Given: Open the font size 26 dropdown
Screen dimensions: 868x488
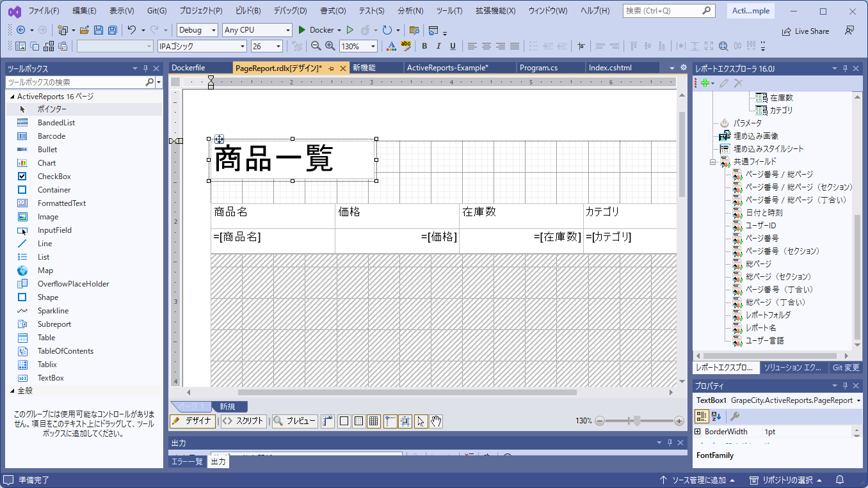Looking at the screenshot, I should pyautogui.click(x=267, y=46).
